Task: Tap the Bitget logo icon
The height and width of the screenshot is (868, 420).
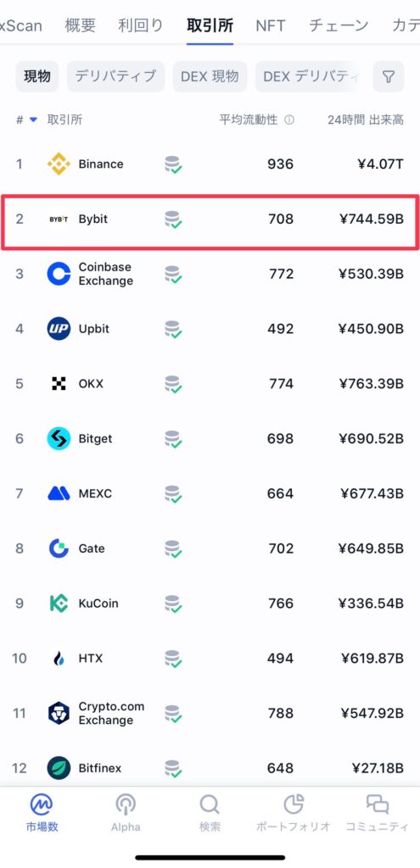Action: [x=59, y=438]
